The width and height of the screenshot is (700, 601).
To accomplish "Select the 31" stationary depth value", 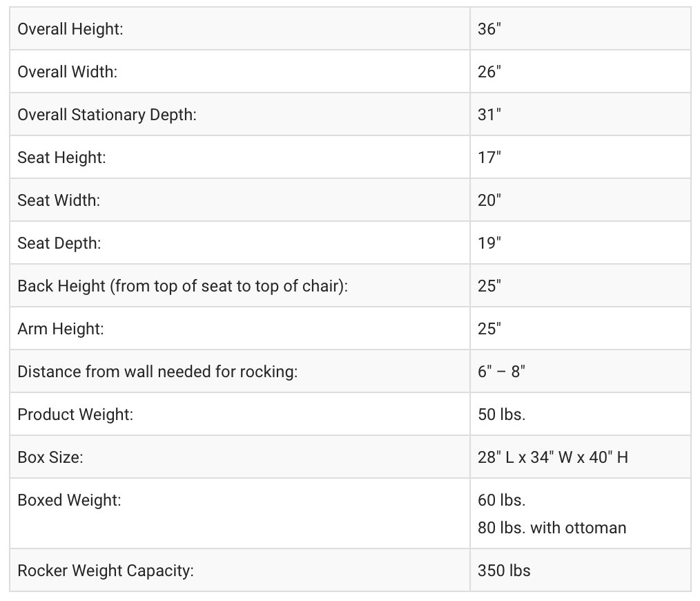I will [x=489, y=115].
